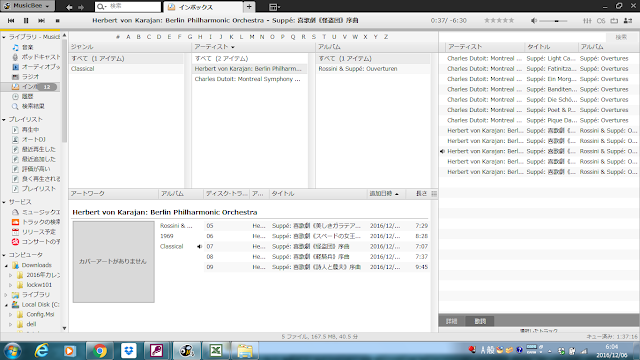
Task: Open Excel from the taskbar
Action: (x=216, y=351)
